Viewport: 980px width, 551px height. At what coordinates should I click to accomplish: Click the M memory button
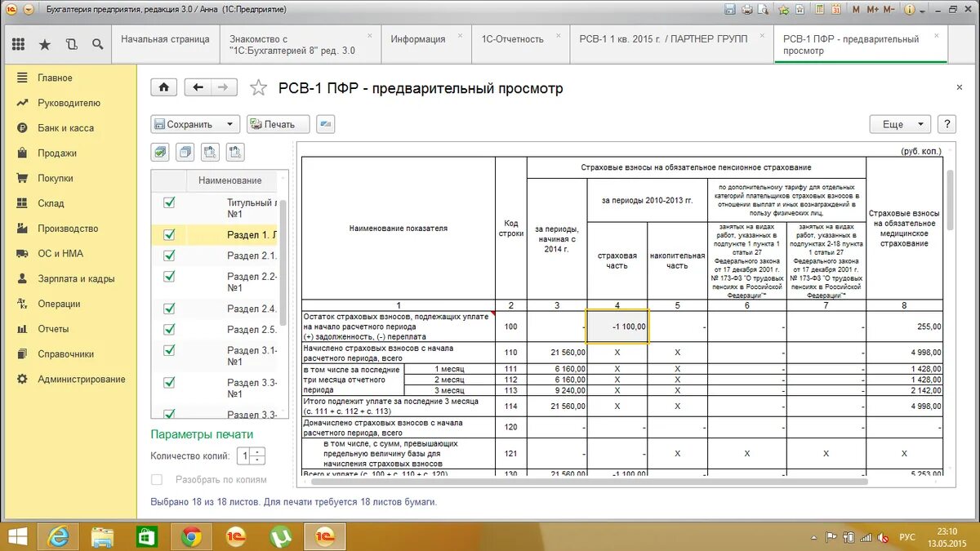[x=855, y=10]
